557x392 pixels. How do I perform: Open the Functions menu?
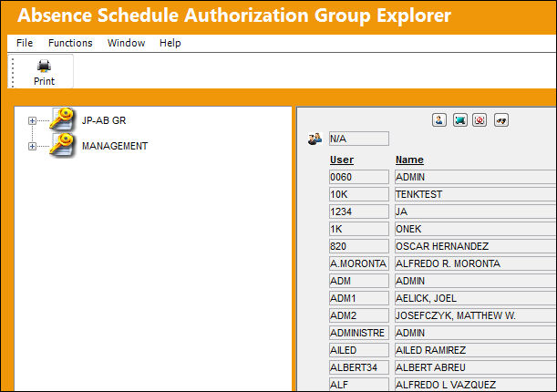coord(70,43)
